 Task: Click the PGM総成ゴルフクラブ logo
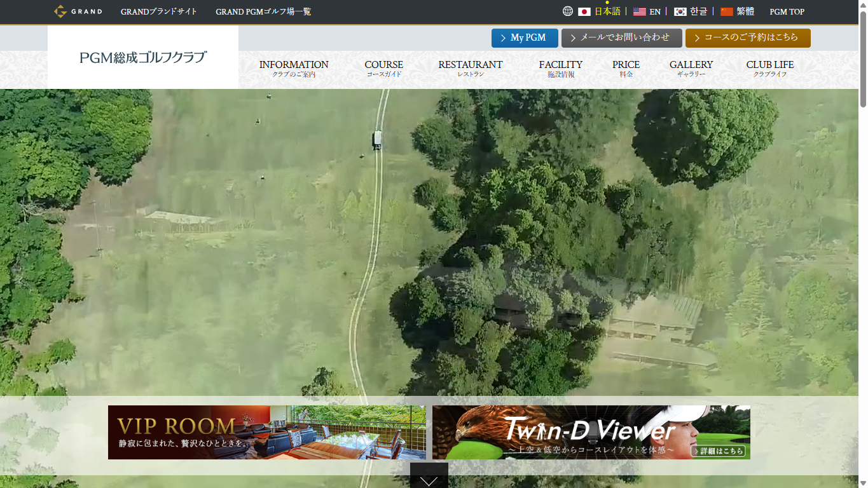click(x=143, y=57)
